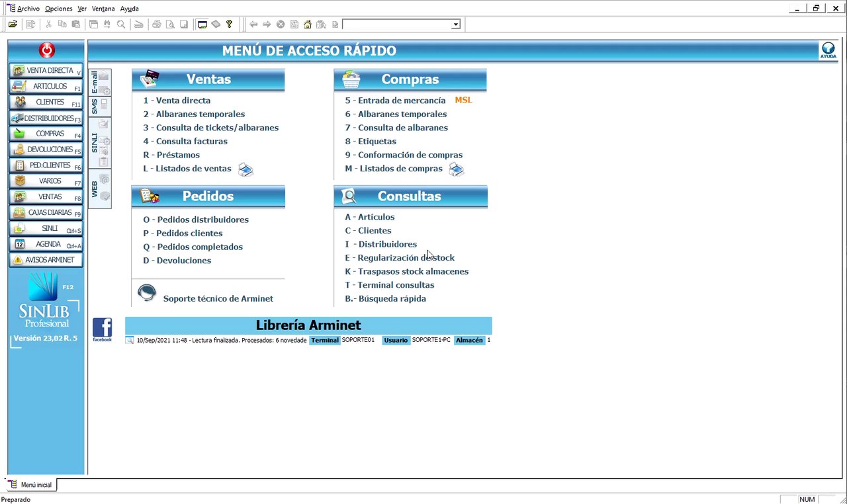
Task: Click the E-mail envelope side icon
Action: pyautogui.click(x=104, y=76)
